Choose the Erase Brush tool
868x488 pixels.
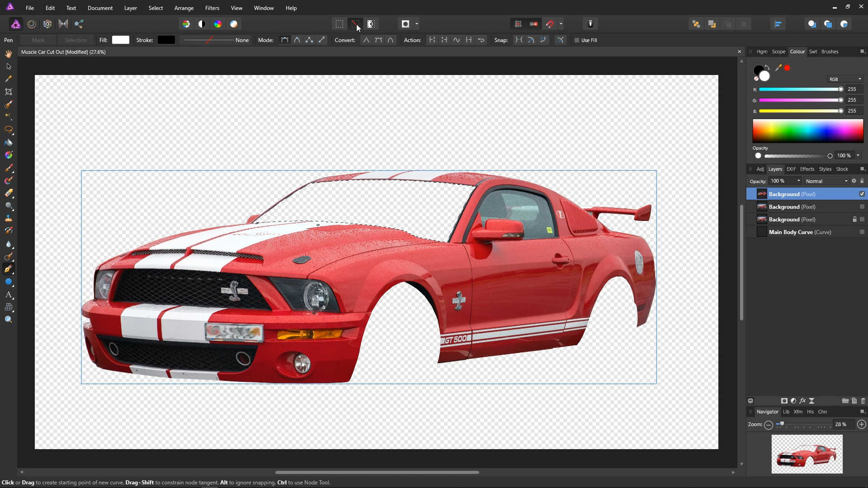tap(9, 193)
